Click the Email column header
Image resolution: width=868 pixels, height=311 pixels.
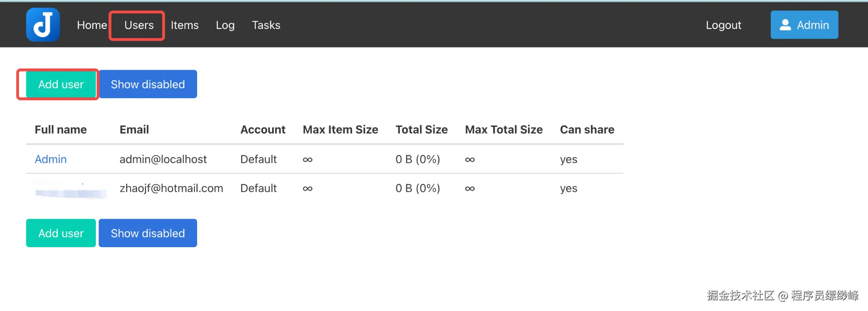(134, 130)
